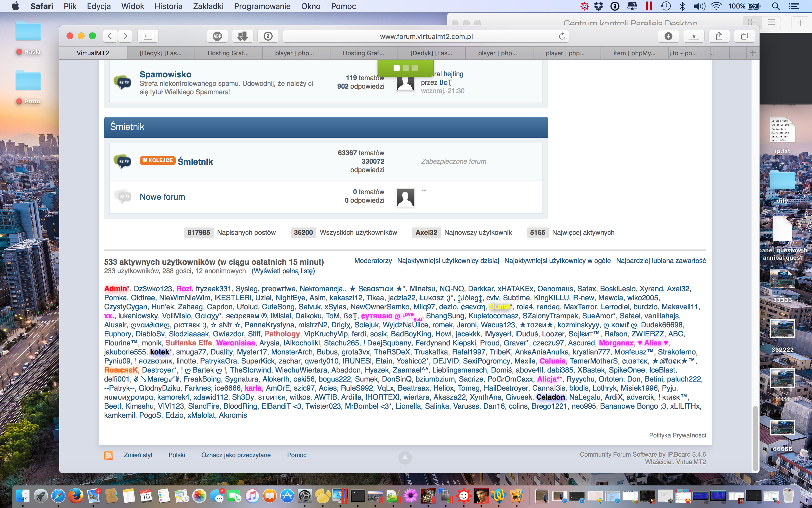This screenshot has height=508, width=812.
Task: Click Najaktywniejsi użytkownicy dzisiaj link
Action: tap(448, 261)
